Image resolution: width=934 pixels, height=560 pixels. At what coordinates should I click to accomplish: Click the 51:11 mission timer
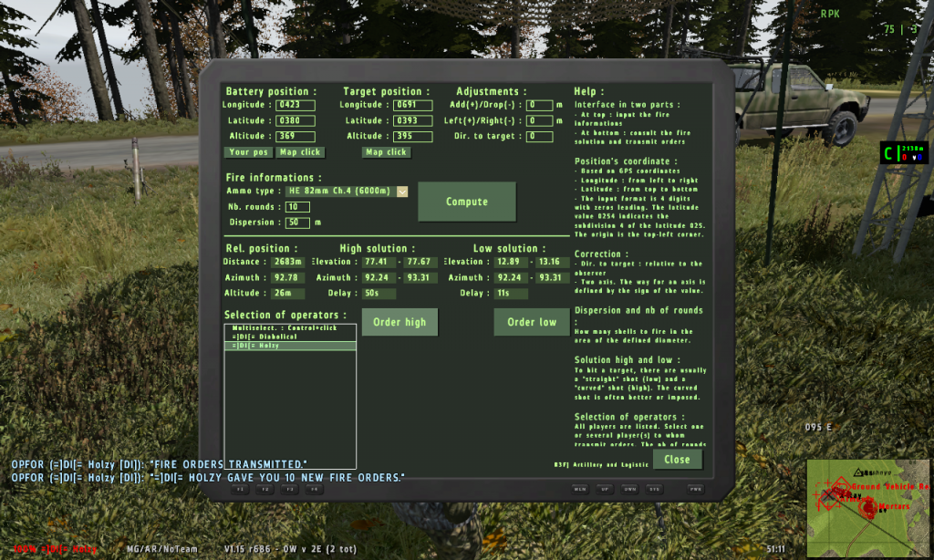coord(775,549)
